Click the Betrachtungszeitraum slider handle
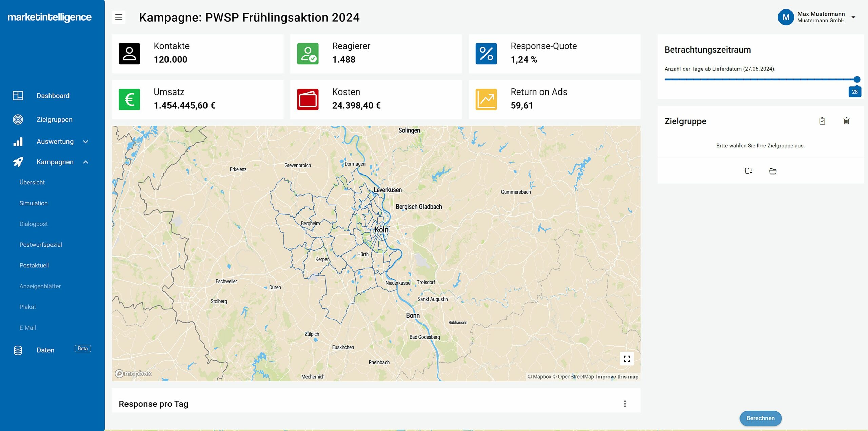 click(x=857, y=80)
